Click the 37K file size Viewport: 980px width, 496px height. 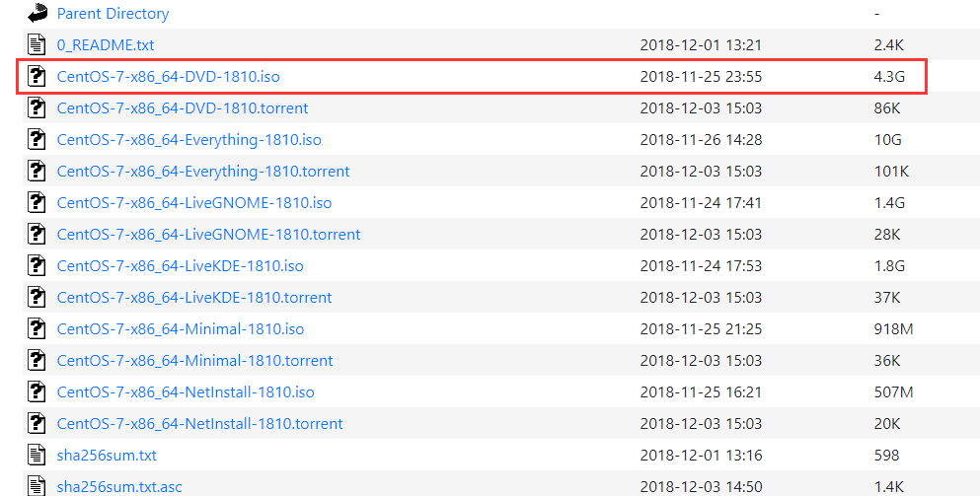tap(887, 298)
